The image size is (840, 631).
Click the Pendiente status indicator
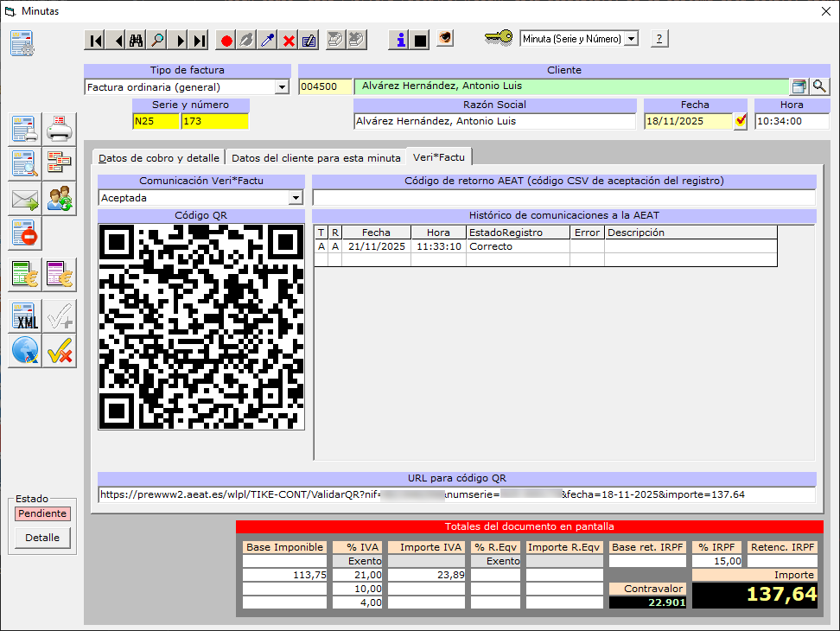coord(41,513)
